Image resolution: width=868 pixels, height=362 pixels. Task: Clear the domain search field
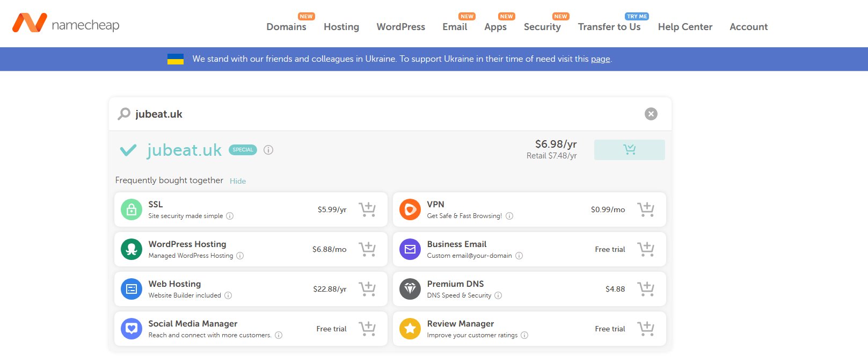click(651, 114)
